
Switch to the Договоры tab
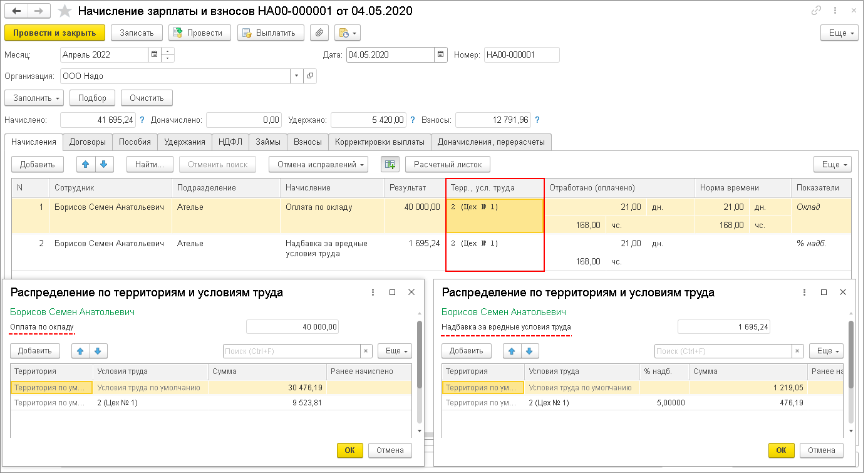88,142
